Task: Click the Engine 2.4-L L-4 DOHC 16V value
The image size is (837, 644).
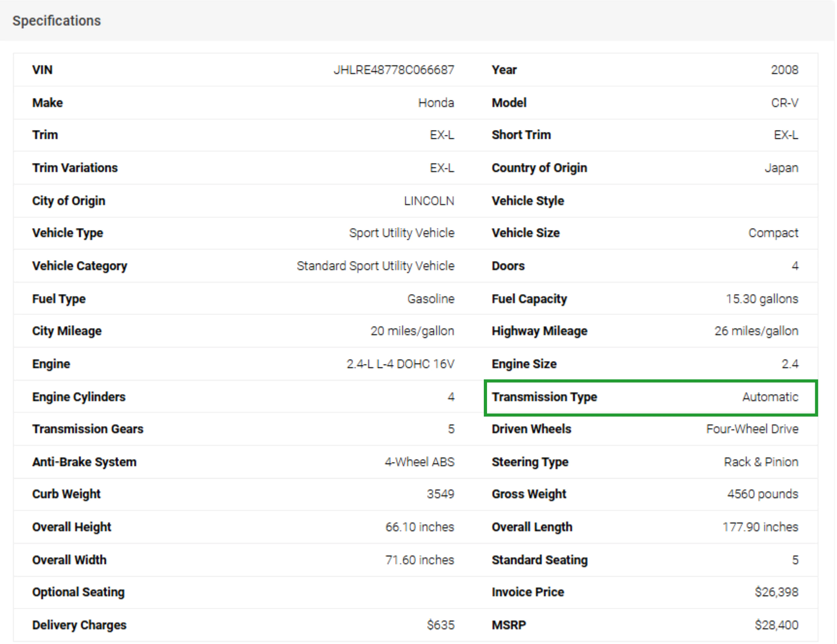Action: pos(400,364)
